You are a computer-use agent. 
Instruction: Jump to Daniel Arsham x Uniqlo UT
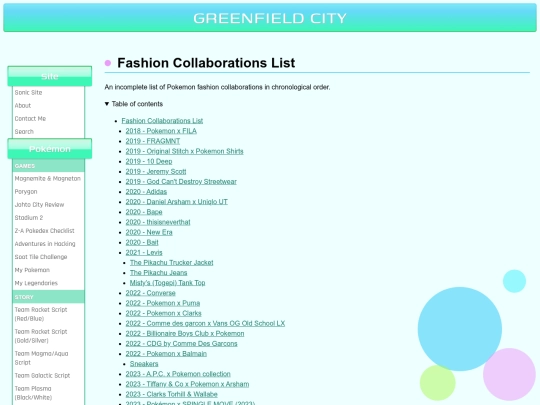pos(177,202)
